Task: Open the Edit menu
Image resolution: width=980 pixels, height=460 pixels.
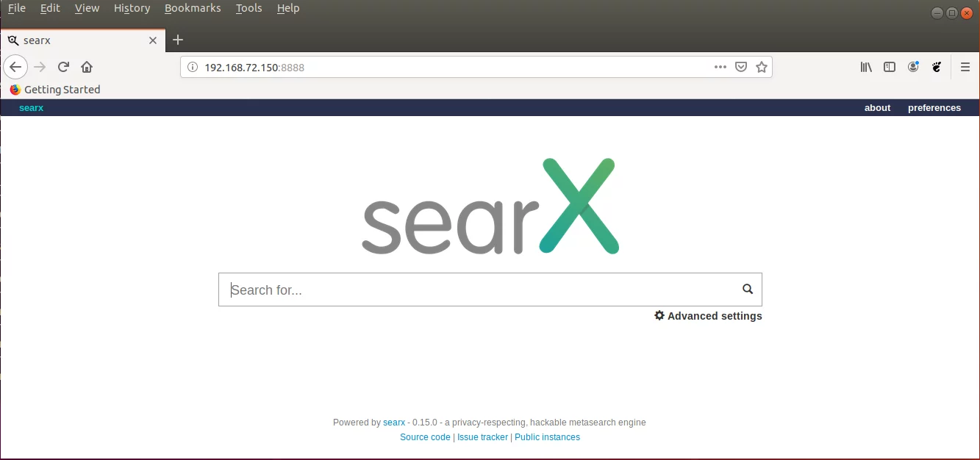Action: point(50,8)
